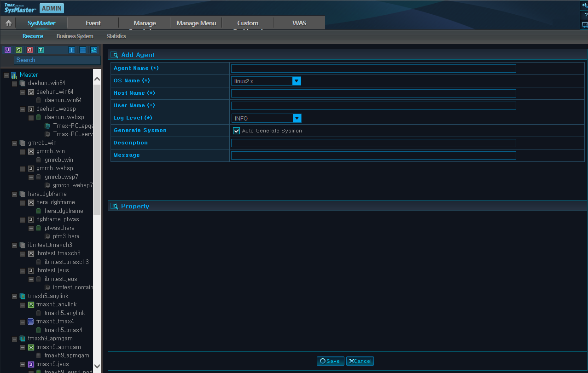588x373 pixels.
Task: Click the green S icon beside tmaxh5_anylink
Action: pyautogui.click(x=31, y=304)
